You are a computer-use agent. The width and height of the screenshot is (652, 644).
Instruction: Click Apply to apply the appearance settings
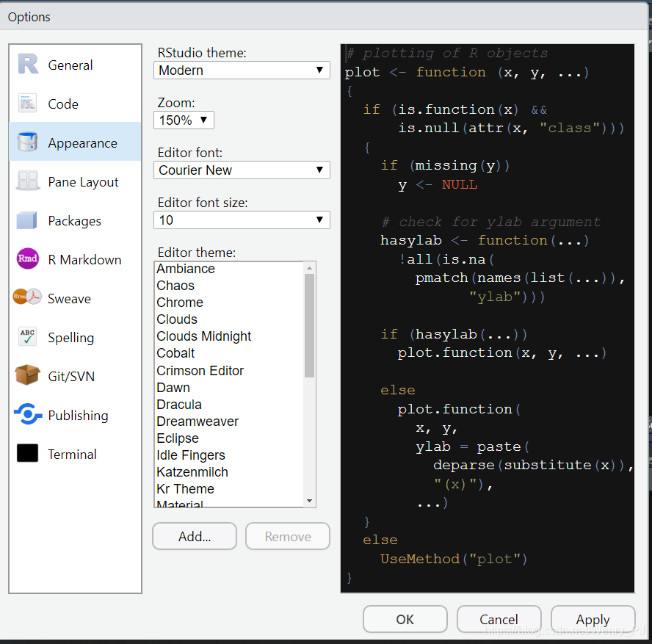point(593,620)
